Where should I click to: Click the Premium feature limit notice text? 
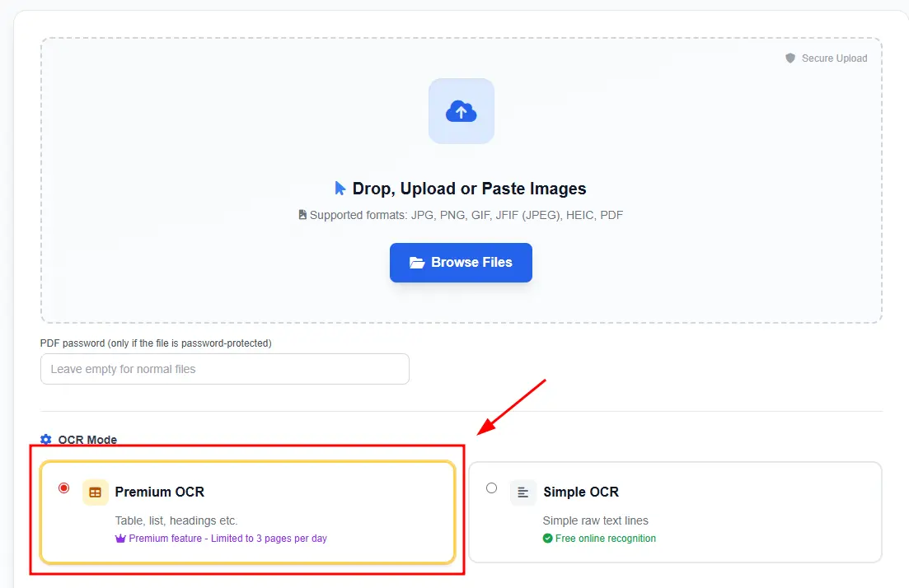coord(227,539)
